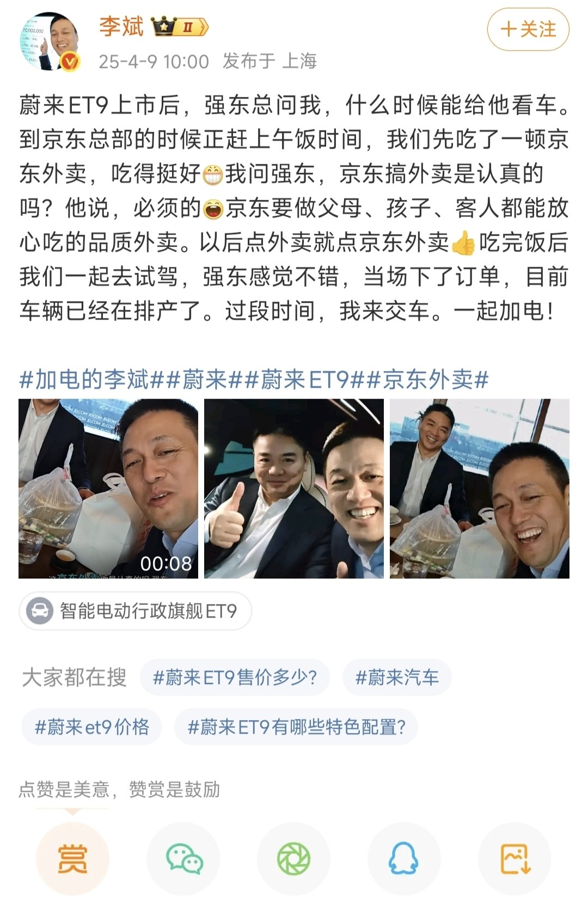Screen dimensions: 588x914
Task: Open the crown membership badge
Action: [180, 27]
